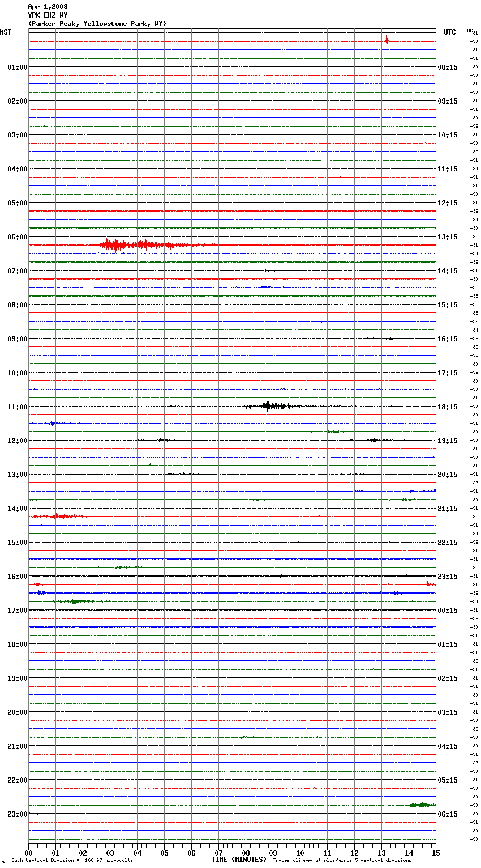Click the 22:15 UTC time label
Screen dimensions: 481x868
point(448,543)
